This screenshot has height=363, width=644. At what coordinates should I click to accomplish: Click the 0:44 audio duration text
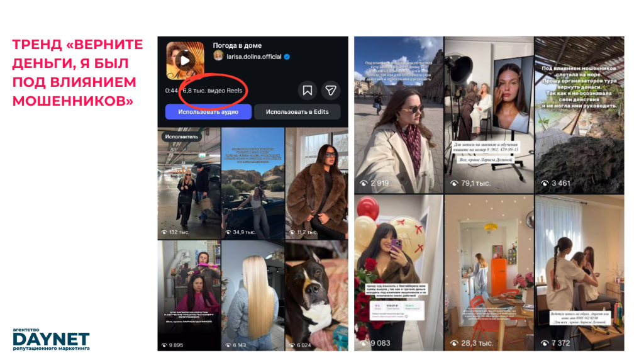coord(171,91)
